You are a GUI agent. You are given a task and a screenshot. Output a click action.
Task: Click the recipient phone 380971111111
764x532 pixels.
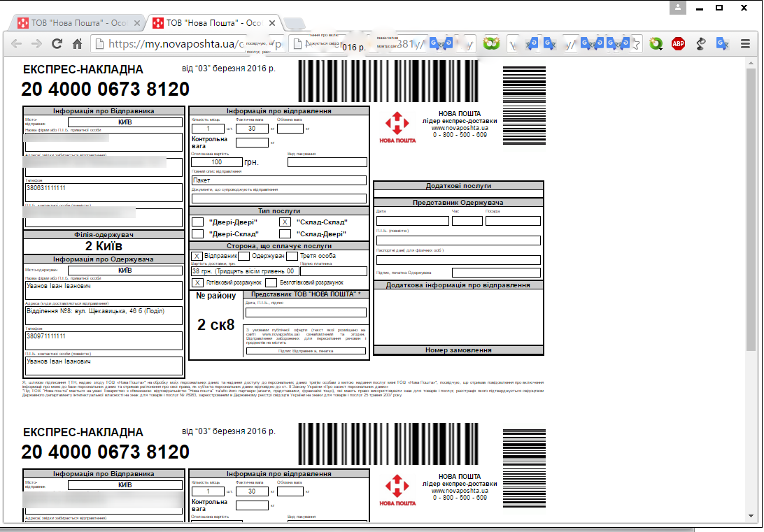pos(45,336)
